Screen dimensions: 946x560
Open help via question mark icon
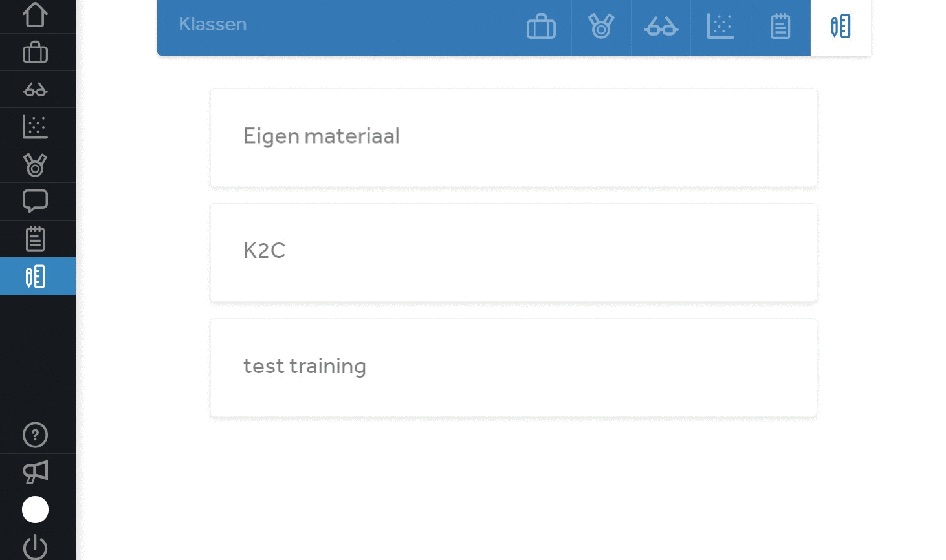(x=35, y=435)
